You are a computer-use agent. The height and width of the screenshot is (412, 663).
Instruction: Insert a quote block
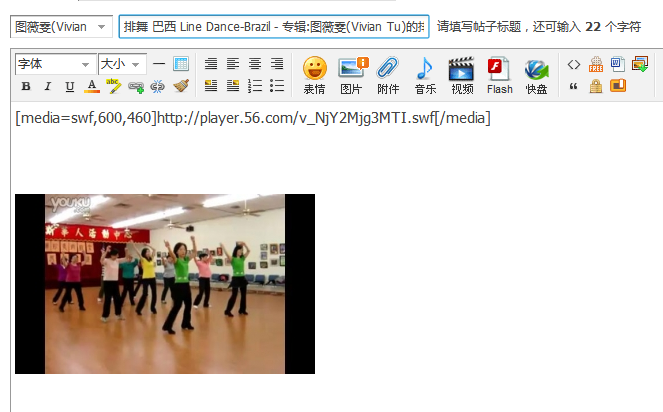(x=574, y=86)
